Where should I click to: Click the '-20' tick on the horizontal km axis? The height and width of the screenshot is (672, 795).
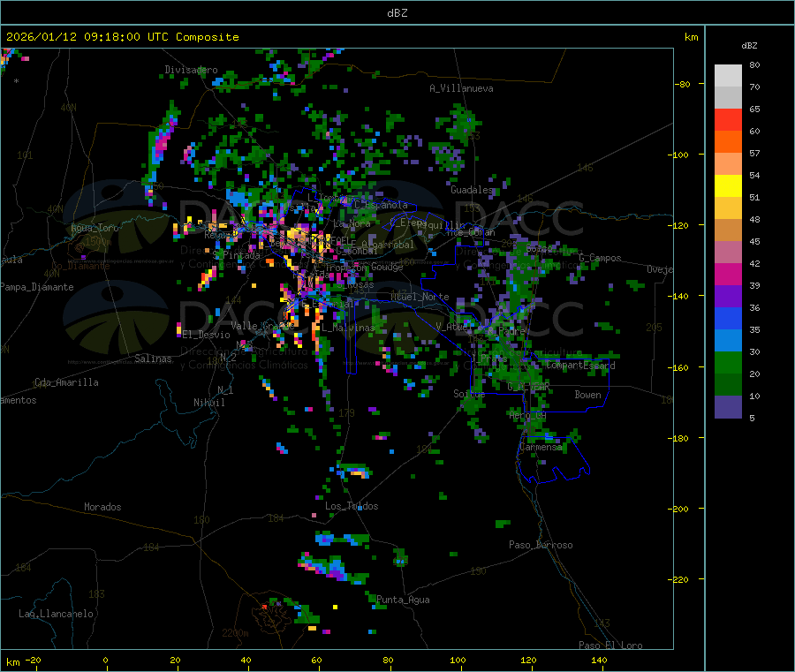tap(34, 661)
